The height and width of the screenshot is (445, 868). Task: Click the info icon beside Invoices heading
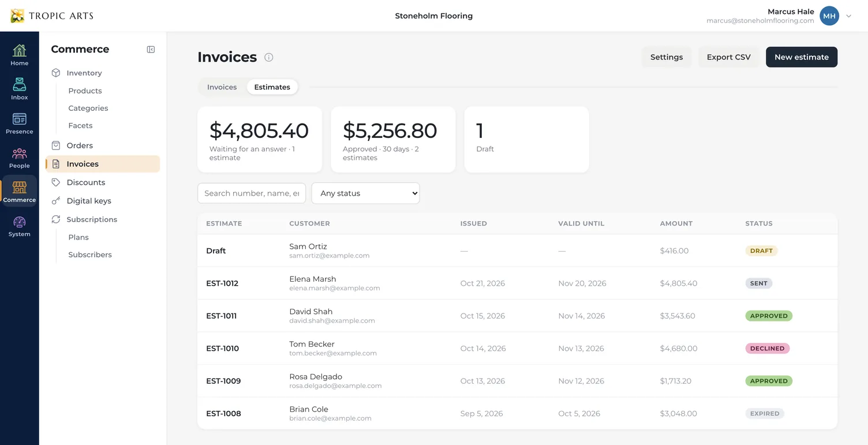coord(269,57)
